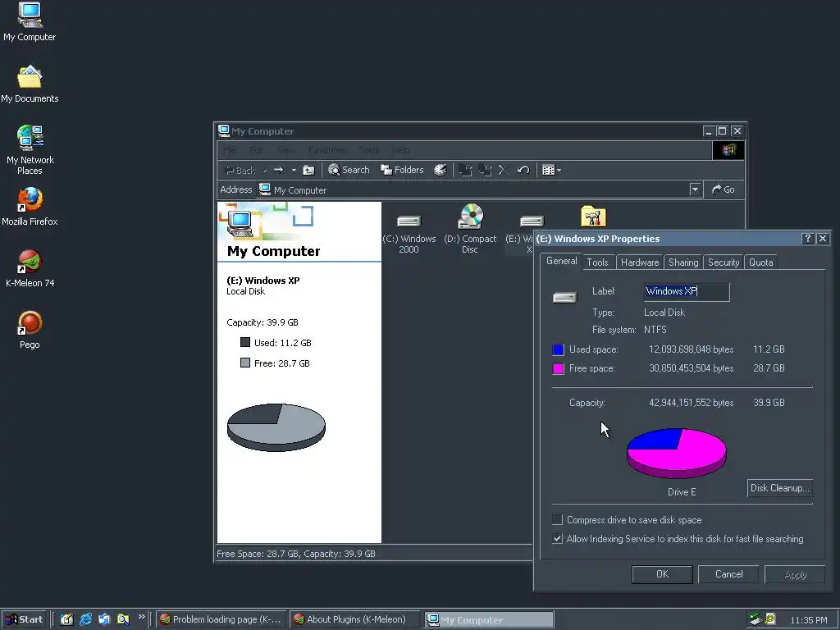
Task: Open My Computer desktop icon
Action: [30, 21]
